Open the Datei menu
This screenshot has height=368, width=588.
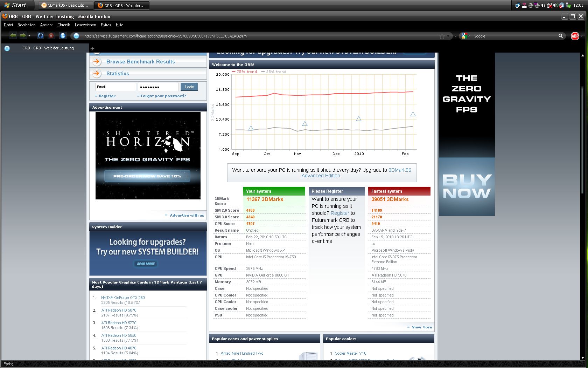(8, 25)
